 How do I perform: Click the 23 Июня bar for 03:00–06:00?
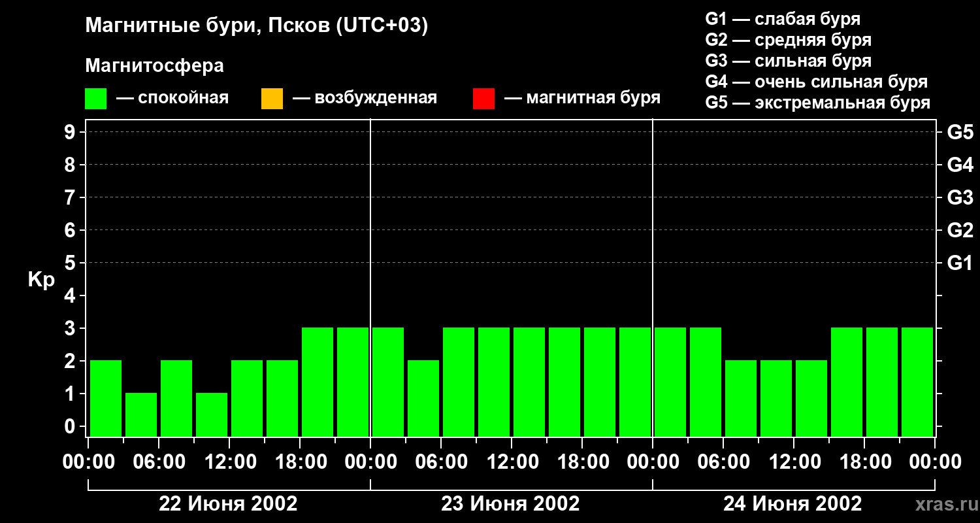423,398
